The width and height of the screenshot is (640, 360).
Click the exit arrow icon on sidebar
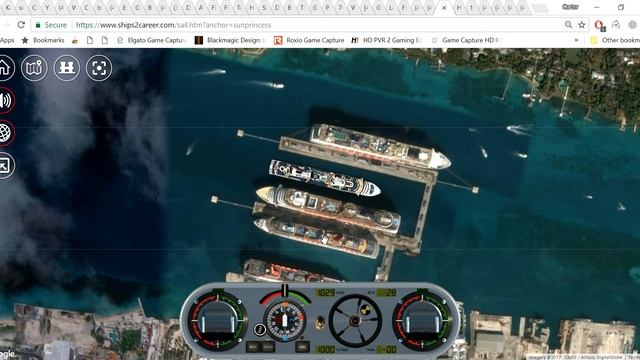[x=4, y=165]
